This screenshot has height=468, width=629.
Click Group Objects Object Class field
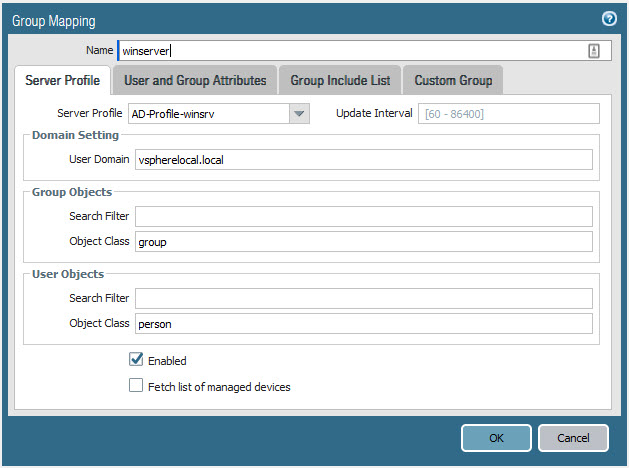(x=363, y=241)
